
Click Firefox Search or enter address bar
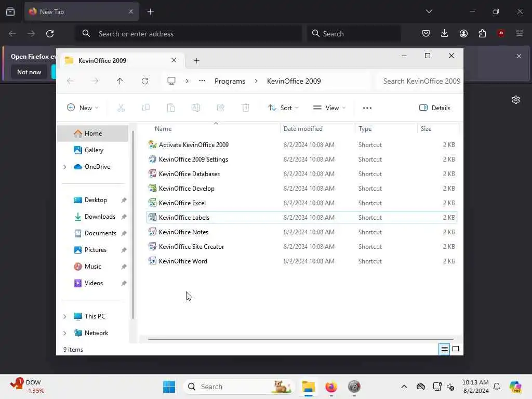tap(189, 34)
